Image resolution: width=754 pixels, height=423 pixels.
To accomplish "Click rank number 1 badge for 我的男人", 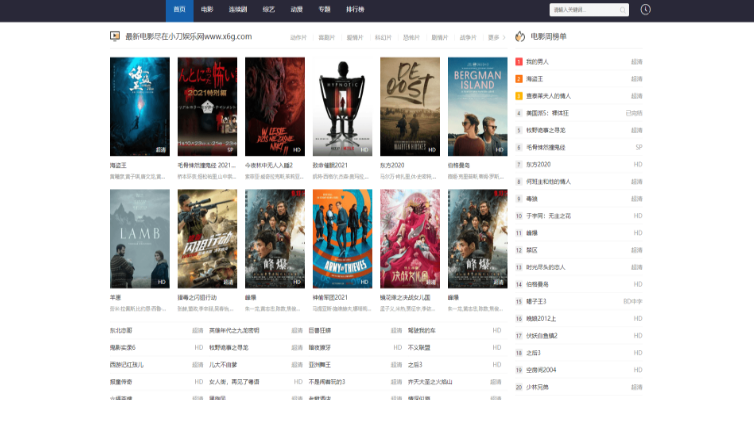I will (519, 62).
